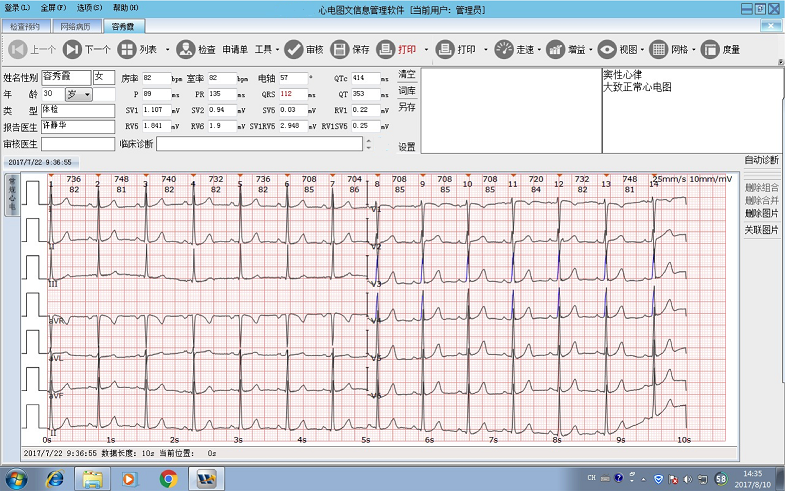The image size is (785, 491).
Task: Click the 申请单 request form button
Action: (235, 50)
